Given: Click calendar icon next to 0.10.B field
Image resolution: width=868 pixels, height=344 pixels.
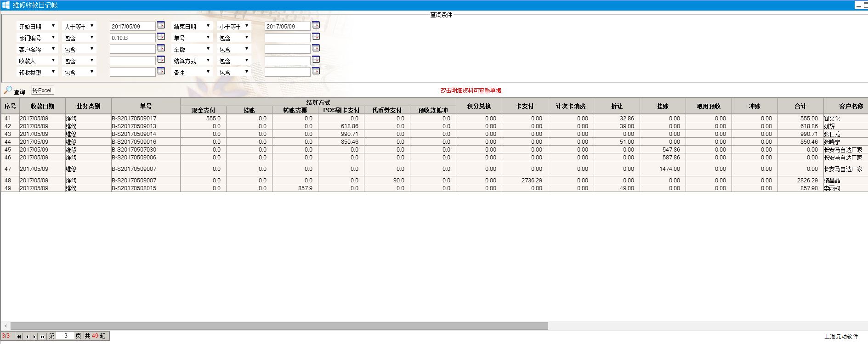Looking at the screenshot, I should point(161,37).
